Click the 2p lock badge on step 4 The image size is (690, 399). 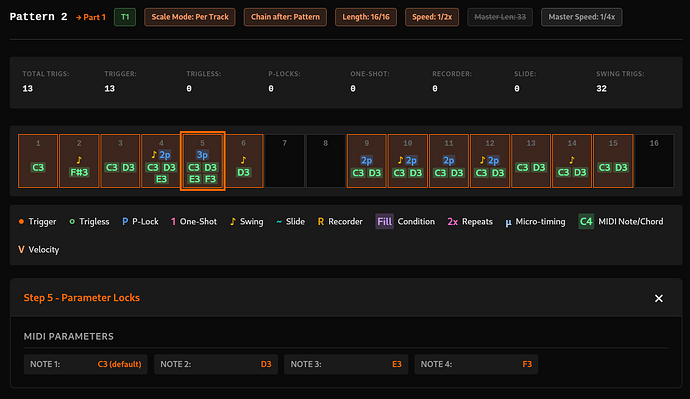click(165, 155)
